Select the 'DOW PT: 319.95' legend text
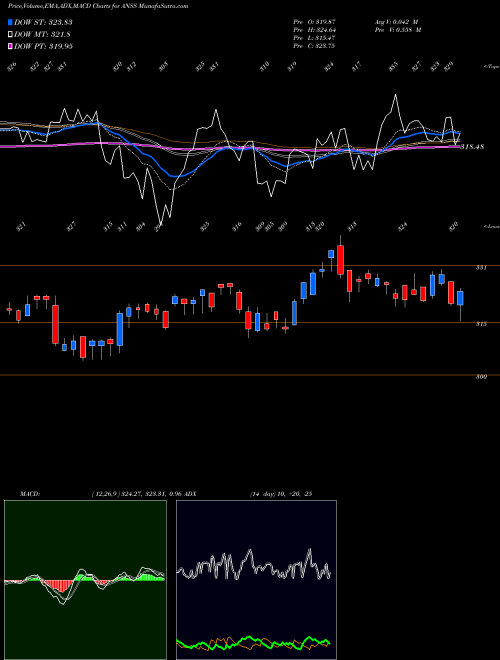500x660 pixels. point(43,46)
